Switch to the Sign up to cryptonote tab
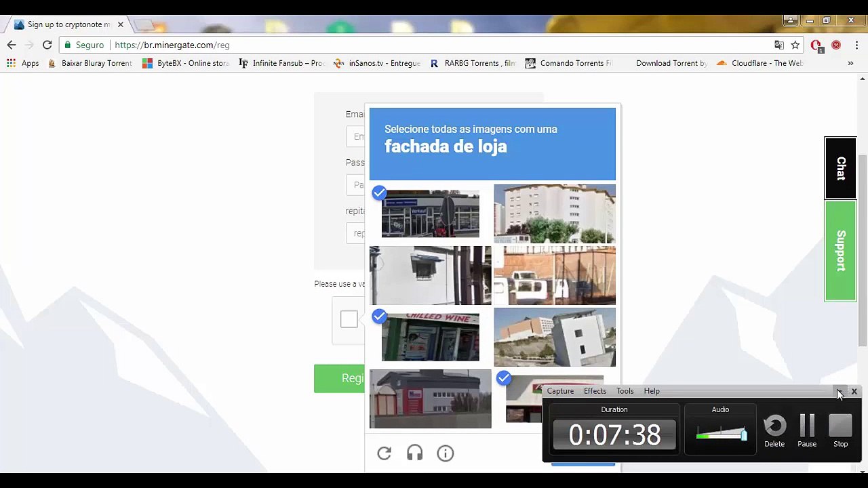868x488 pixels. pyautogui.click(x=68, y=24)
